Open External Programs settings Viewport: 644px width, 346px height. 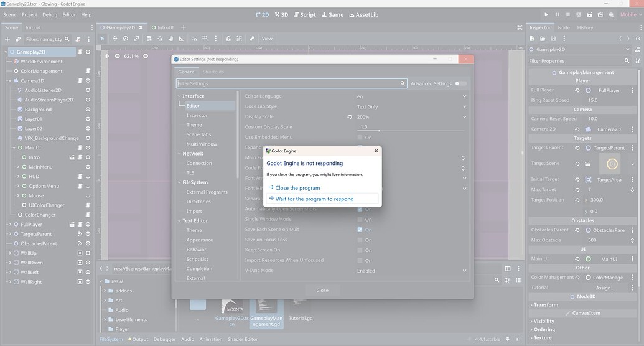coord(207,192)
